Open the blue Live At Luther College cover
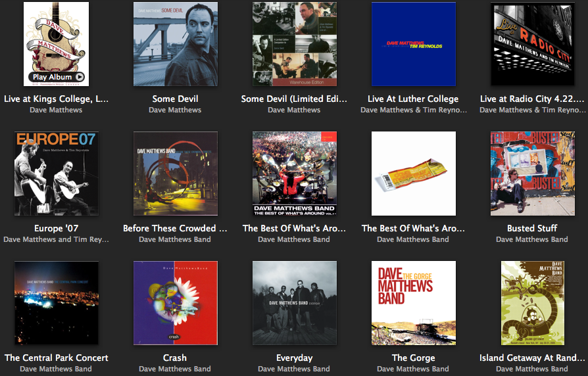Image resolution: width=588 pixels, height=376 pixels. click(x=414, y=44)
